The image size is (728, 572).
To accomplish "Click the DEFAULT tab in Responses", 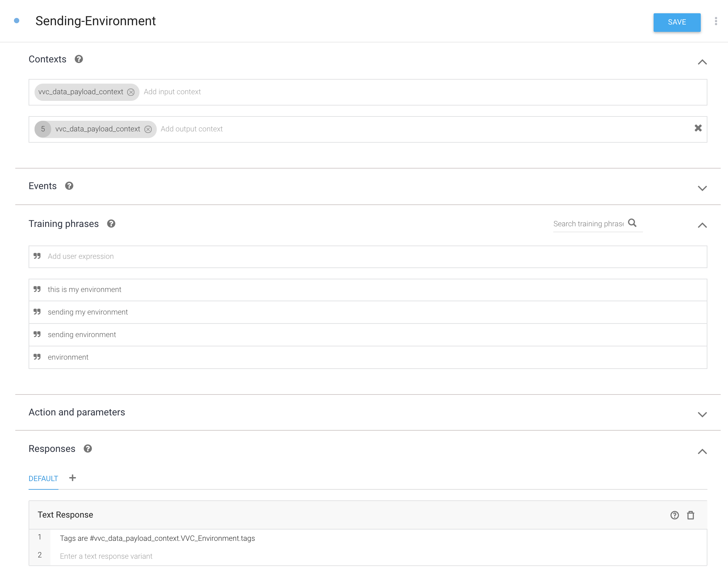I will pyautogui.click(x=43, y=478).
